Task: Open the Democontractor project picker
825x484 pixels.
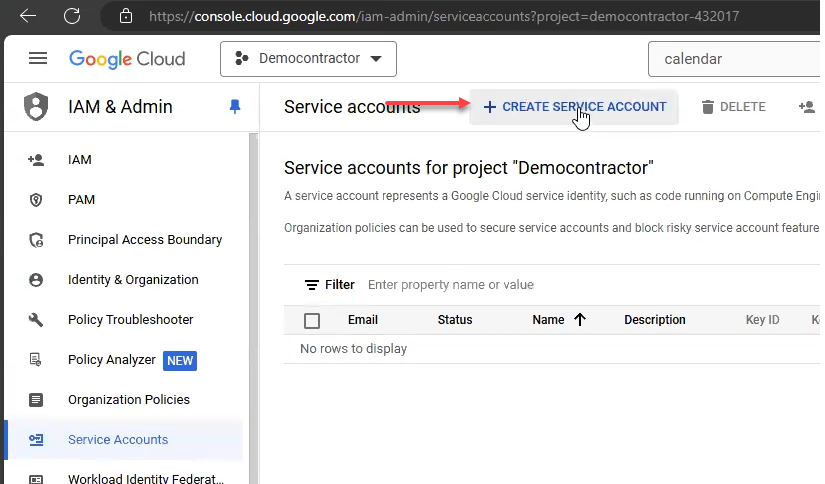Action: 308,59
